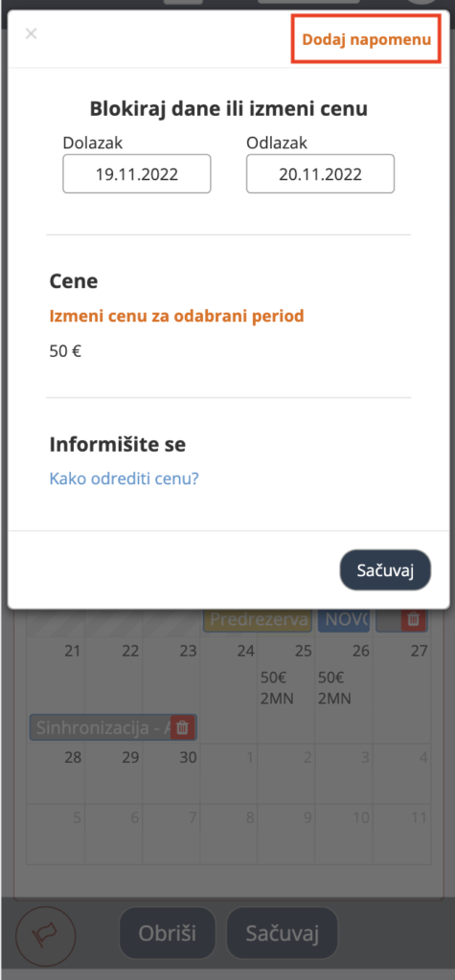Open the Kako odrediti cenu? link
This screenshot has height=980, width=455.
tap(124, 479)
